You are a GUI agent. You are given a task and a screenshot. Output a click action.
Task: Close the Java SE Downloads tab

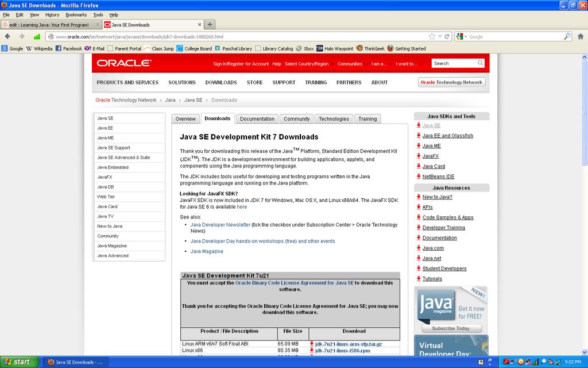pyautogui.click(x=199, y=25)
